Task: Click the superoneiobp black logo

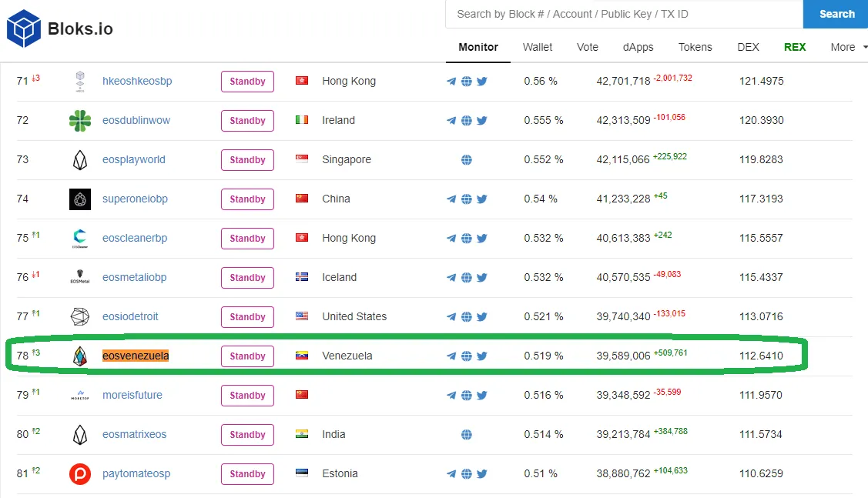Action: click(x=80, y=199)
